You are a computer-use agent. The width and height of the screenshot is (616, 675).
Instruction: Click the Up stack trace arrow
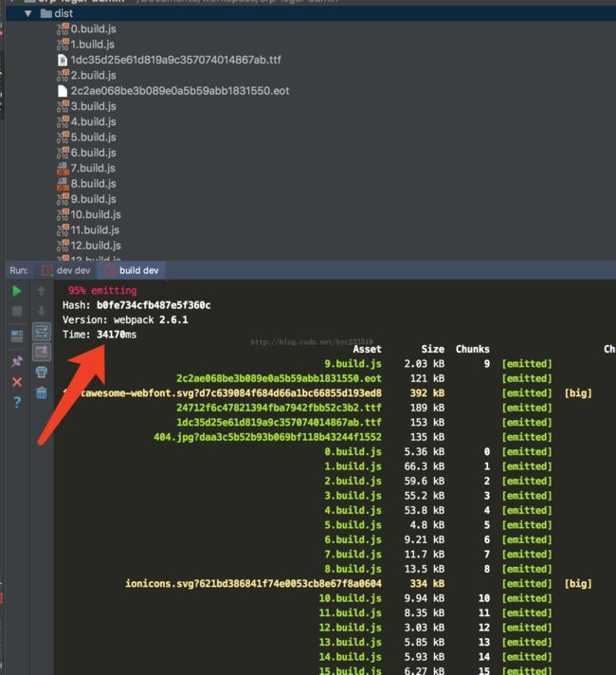(x=42, y=291)
